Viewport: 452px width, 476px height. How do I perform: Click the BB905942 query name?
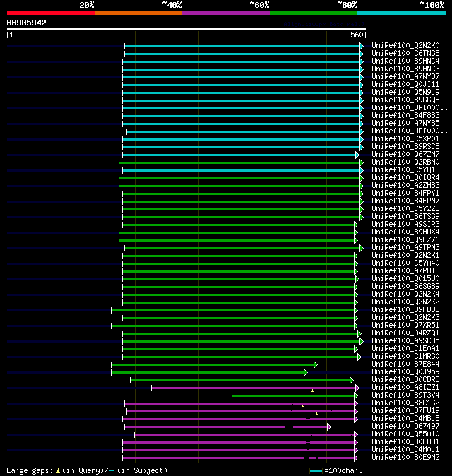[x=26, y=23]
